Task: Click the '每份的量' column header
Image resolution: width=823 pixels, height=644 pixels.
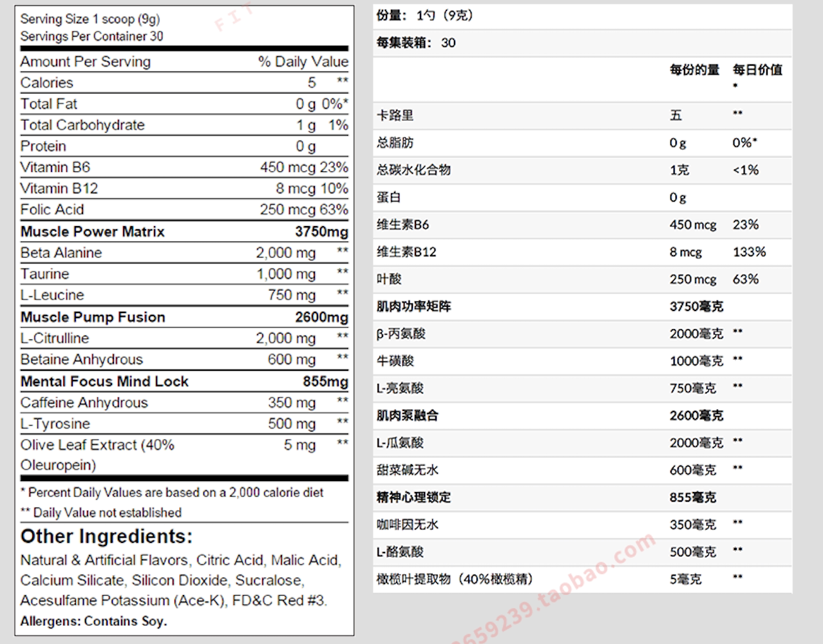Action: pyautogui.click(x=694, y=70)
